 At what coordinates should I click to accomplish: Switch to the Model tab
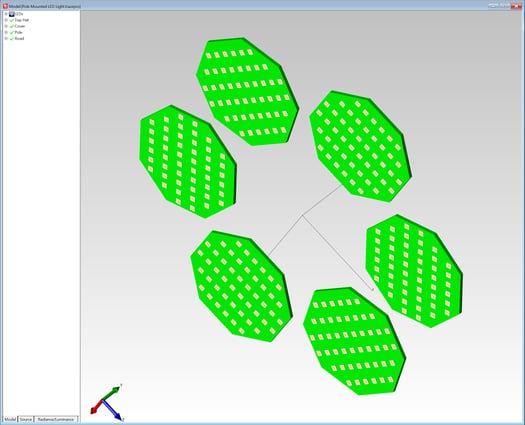(x=10, y=419)
